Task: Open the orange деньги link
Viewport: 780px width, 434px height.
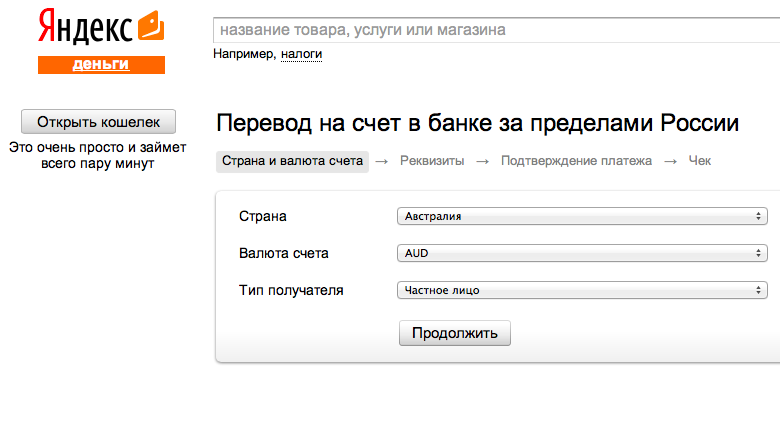Action: point(101,64)
